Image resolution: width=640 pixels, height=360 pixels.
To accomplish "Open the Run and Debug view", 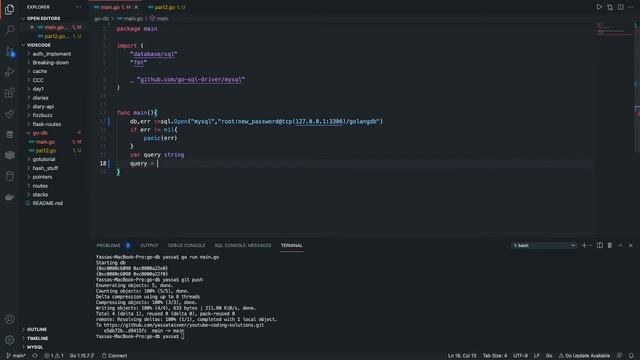I will pos(9,72).
